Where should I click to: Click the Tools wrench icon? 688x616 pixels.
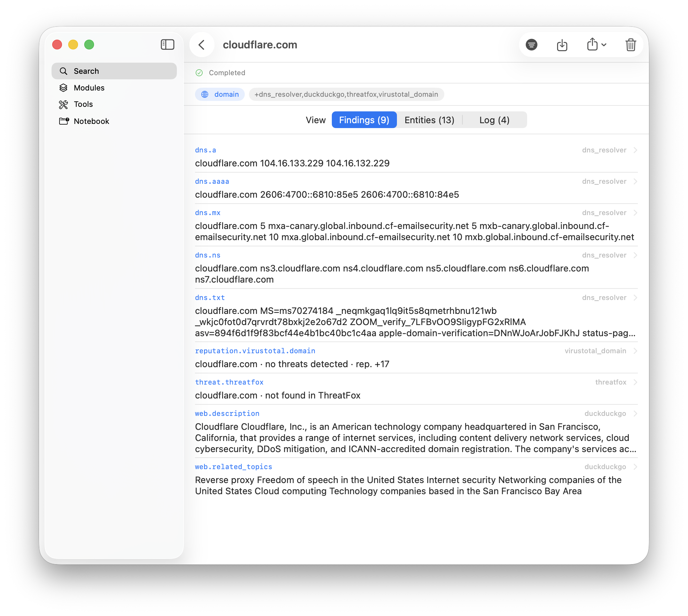tap(63, 104)
